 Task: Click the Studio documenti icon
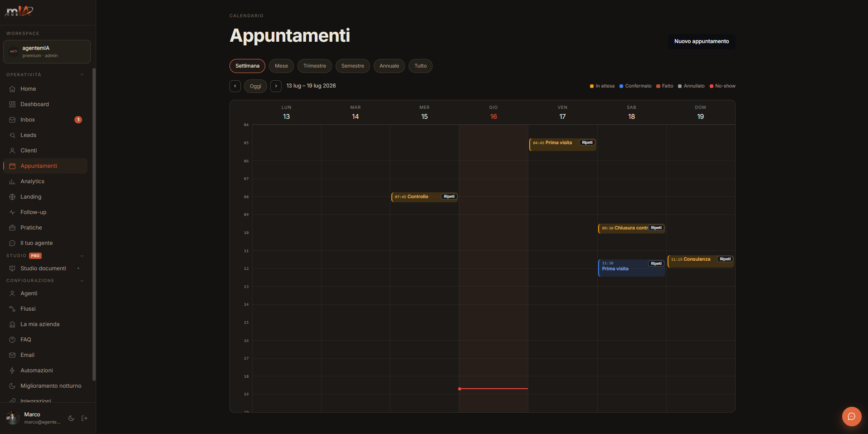(x=12, y=268)
